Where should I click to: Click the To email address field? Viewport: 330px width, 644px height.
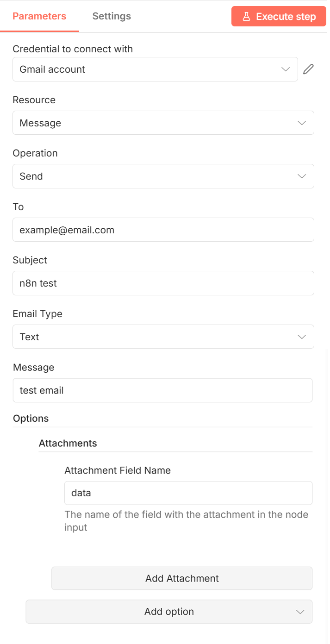click(163, 230)
